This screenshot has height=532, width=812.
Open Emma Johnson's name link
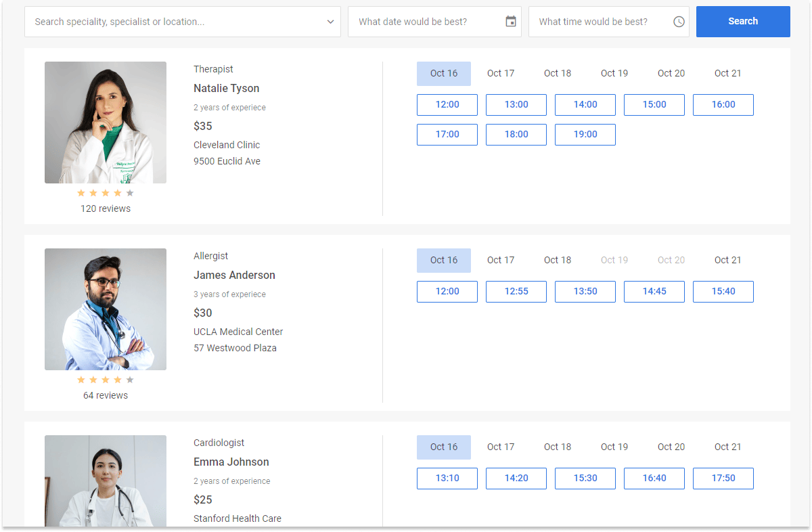coord(231,462)
